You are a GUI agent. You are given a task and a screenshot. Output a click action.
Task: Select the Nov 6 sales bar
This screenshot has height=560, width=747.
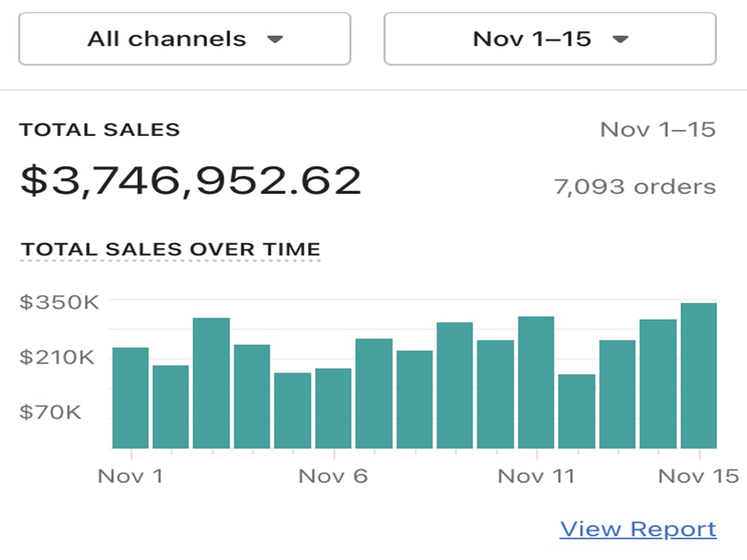pos(333,408)
